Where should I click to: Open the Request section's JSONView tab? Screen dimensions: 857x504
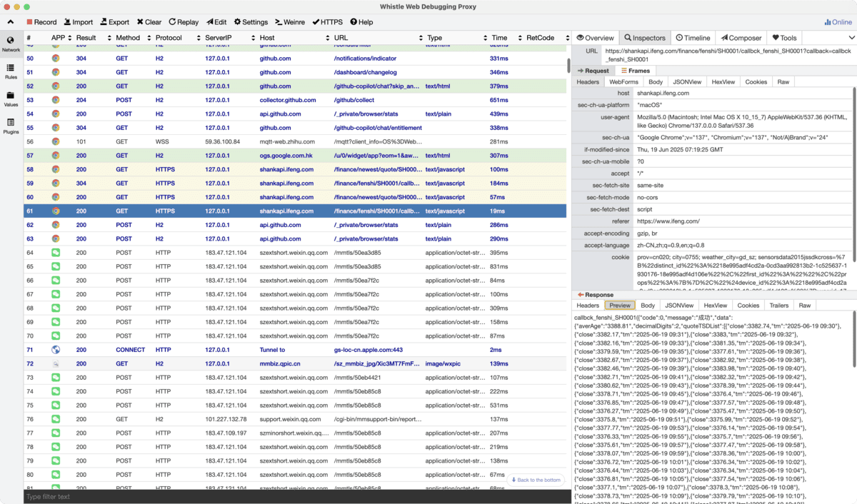coord(687,82)
